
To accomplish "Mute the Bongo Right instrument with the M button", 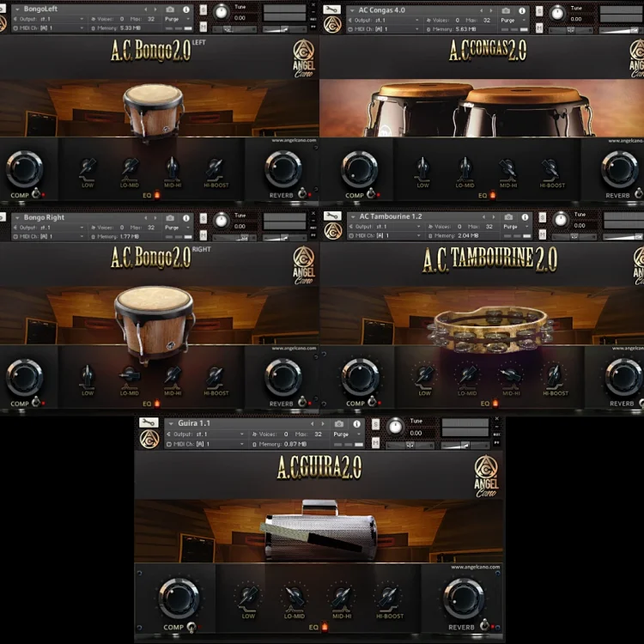I will pos(204,235).
